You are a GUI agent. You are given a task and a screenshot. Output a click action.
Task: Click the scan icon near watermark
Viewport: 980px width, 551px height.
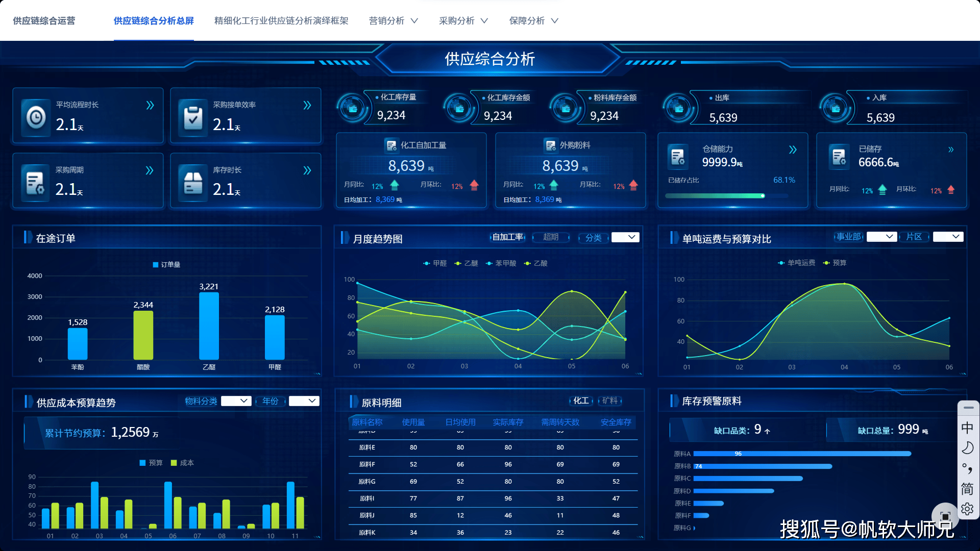click(945, 516)
